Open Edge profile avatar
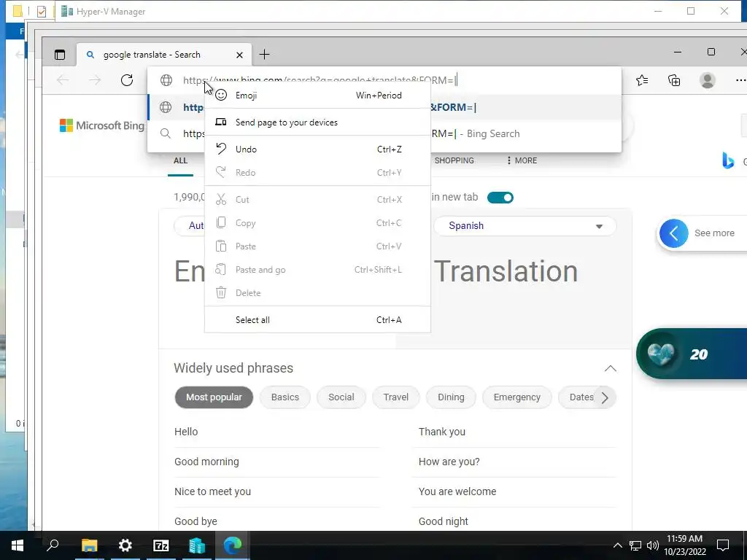 tap(708, 80)
